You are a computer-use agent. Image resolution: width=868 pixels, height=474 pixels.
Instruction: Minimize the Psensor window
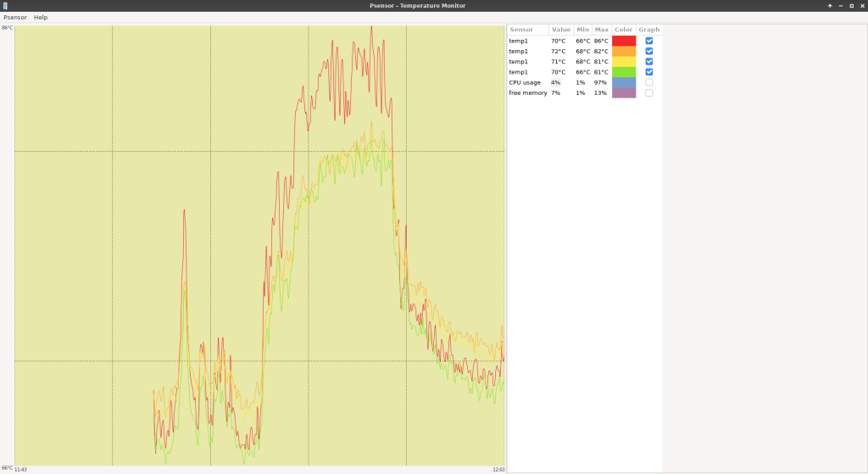[841, 6]
